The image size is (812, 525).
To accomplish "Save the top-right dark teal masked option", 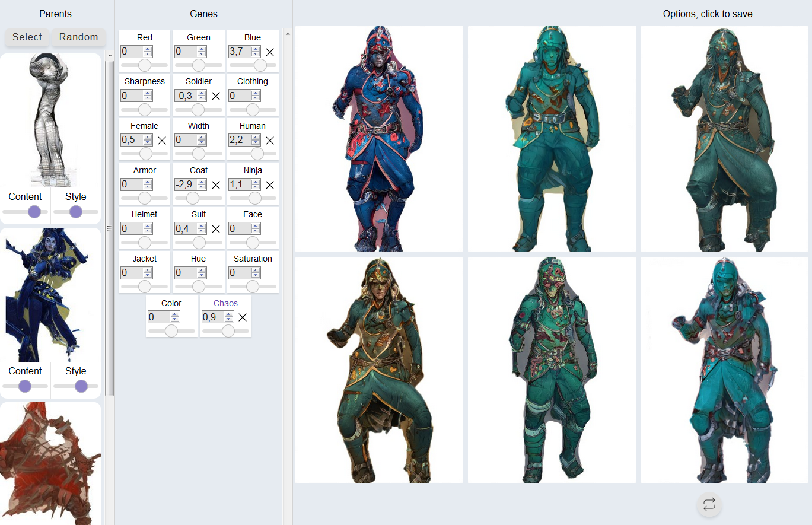I will (x=724, y=139).
